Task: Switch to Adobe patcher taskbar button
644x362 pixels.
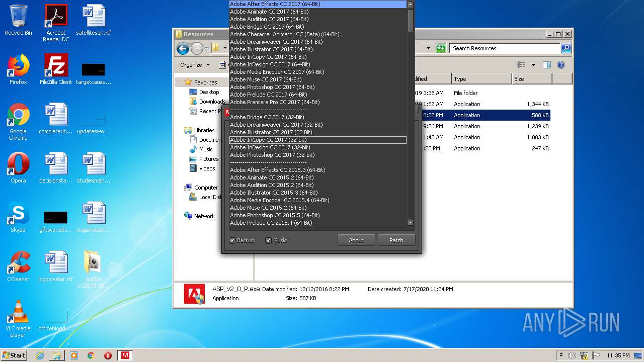Action: click(x=125, y=355)
